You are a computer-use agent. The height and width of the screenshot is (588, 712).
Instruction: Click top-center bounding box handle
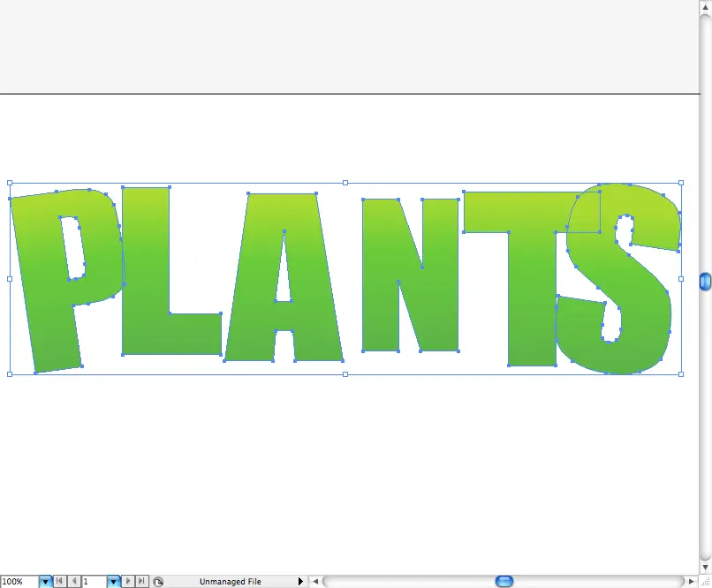click(345, 183)
